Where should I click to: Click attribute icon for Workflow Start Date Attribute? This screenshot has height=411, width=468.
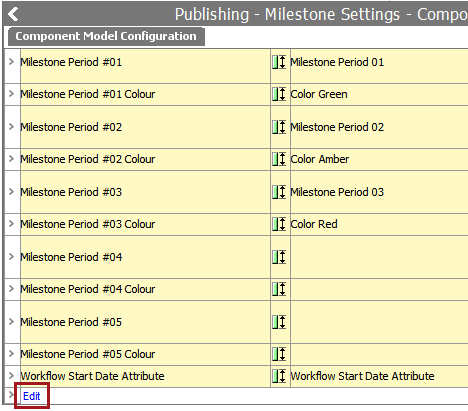(279, 376)
